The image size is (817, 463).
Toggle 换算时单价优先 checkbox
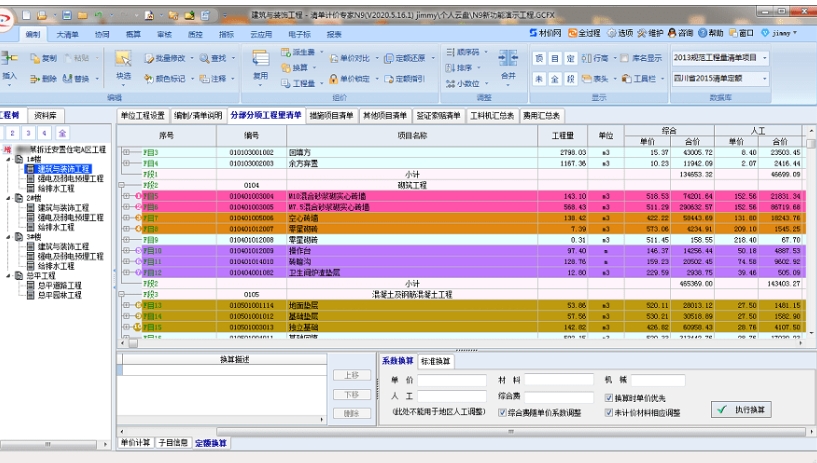(x=608, y=398)
